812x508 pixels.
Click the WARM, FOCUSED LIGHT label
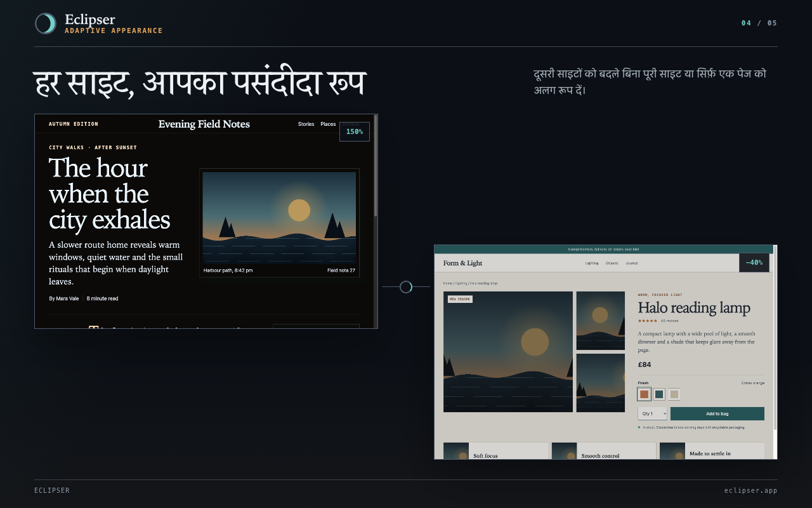tap(660, 295)
